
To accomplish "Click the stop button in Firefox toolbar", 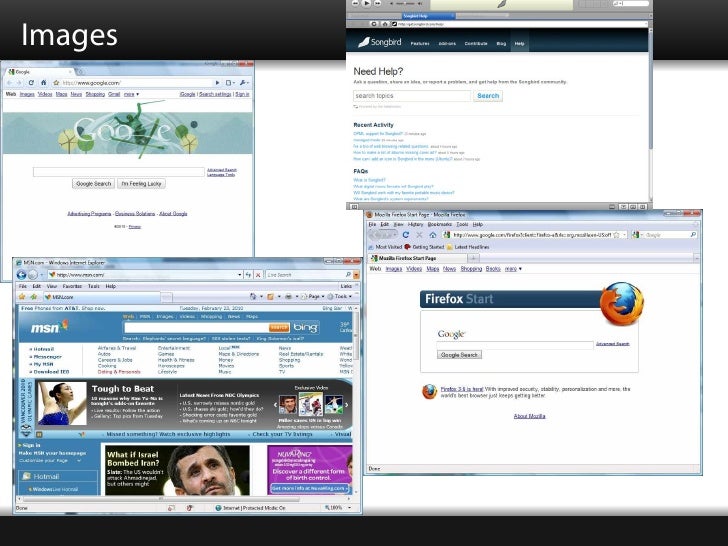I will pyautogui.click(x=419, y=235).
